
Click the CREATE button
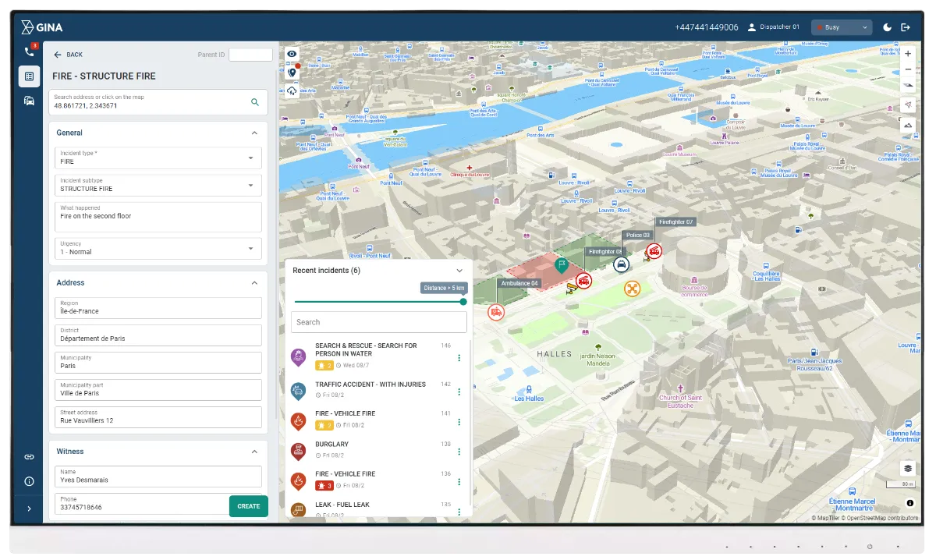(x=248, y=505)
